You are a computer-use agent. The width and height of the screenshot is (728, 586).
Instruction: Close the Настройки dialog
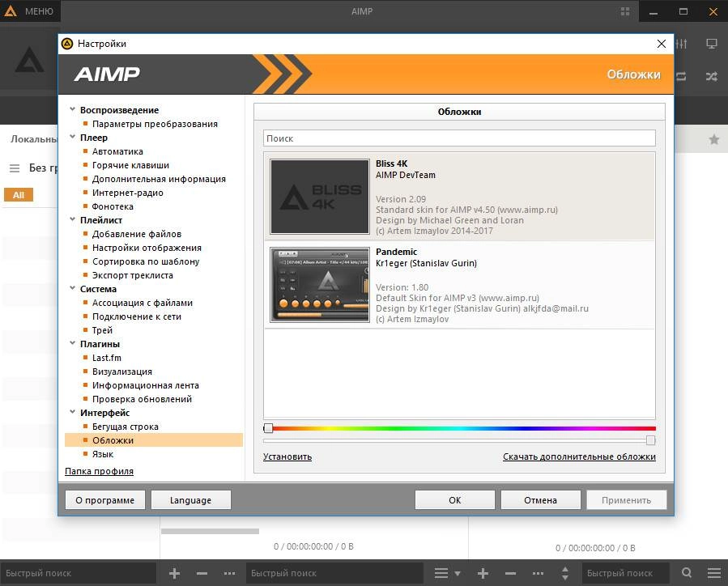662,44
